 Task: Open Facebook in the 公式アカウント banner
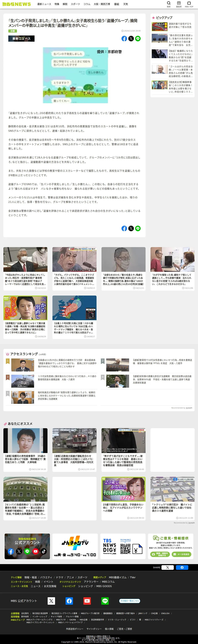(x=11, y=551)
